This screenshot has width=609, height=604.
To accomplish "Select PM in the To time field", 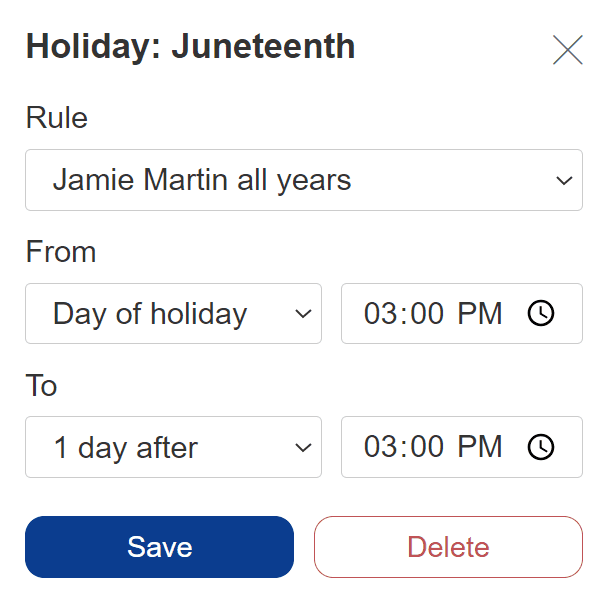I will pyautogui.click(x=480, y=447).
